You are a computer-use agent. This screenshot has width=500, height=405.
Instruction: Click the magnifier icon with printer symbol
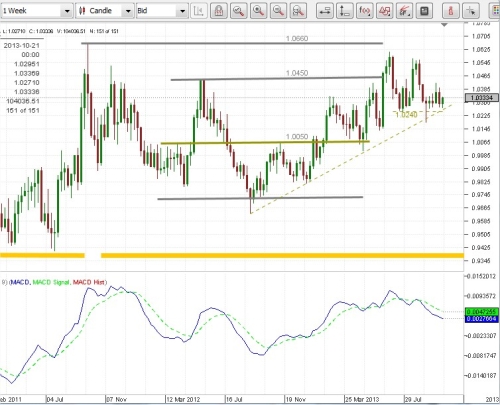pyautogui.click(x=298, y=11)
